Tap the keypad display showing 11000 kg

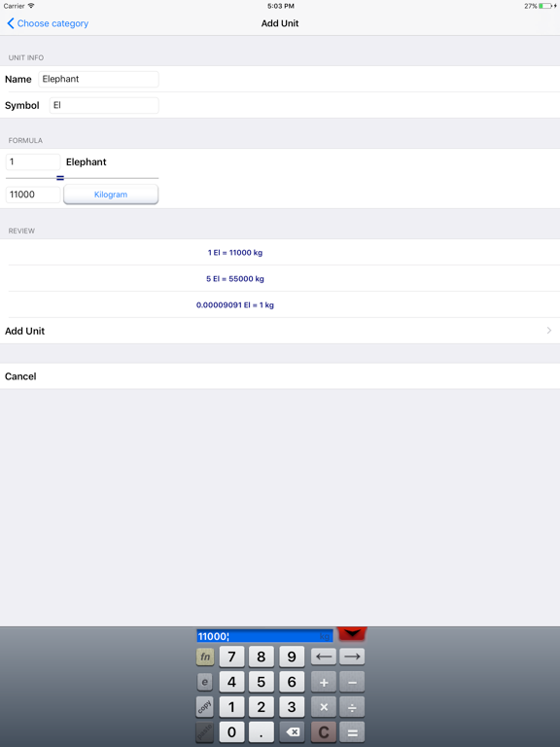(x=264, y=636)
